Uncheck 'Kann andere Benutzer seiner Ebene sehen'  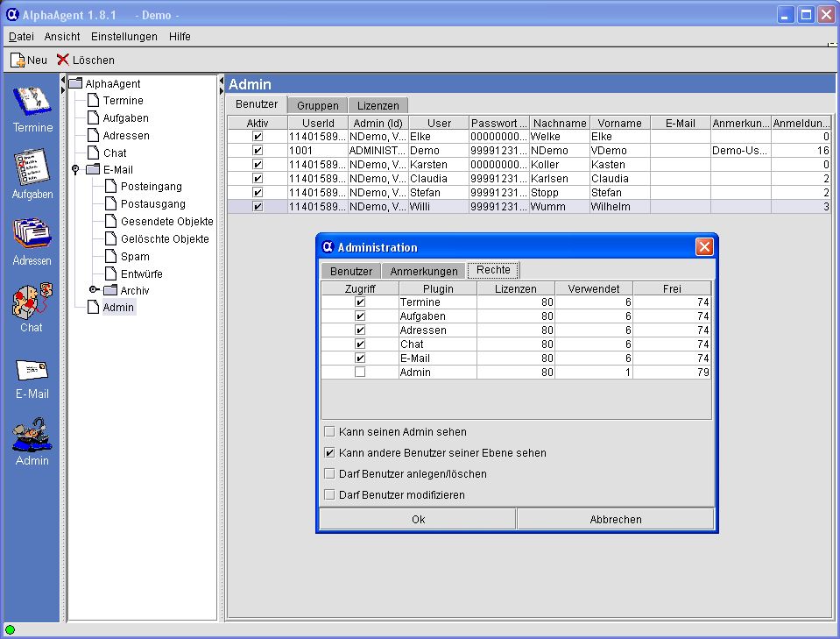[x=329, y=453]
